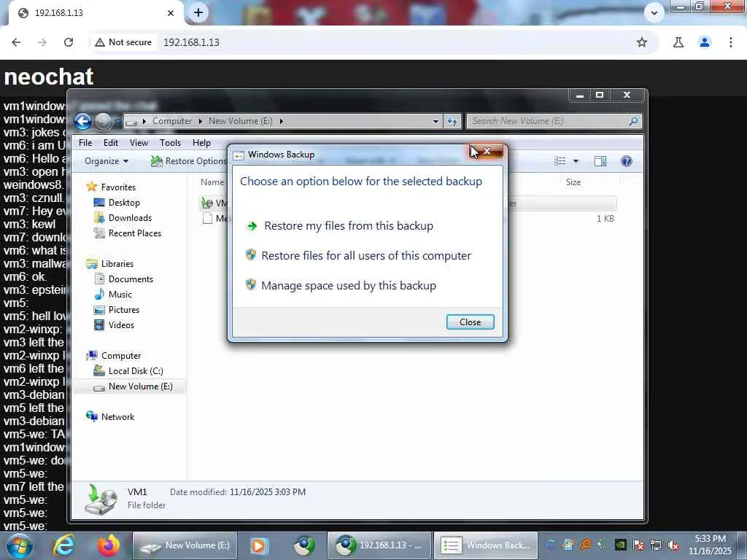Open the Chrome profile avatar
747x560 pixels.
(705, 42)
